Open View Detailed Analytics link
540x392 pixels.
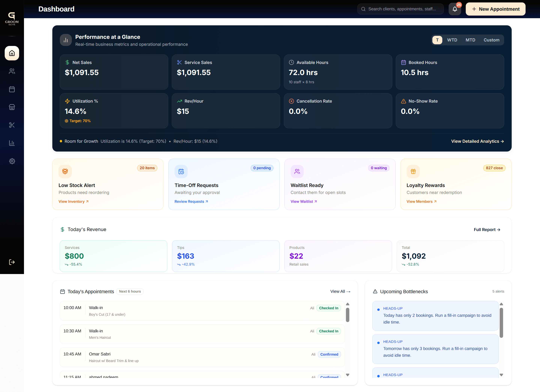coord(477,141)
